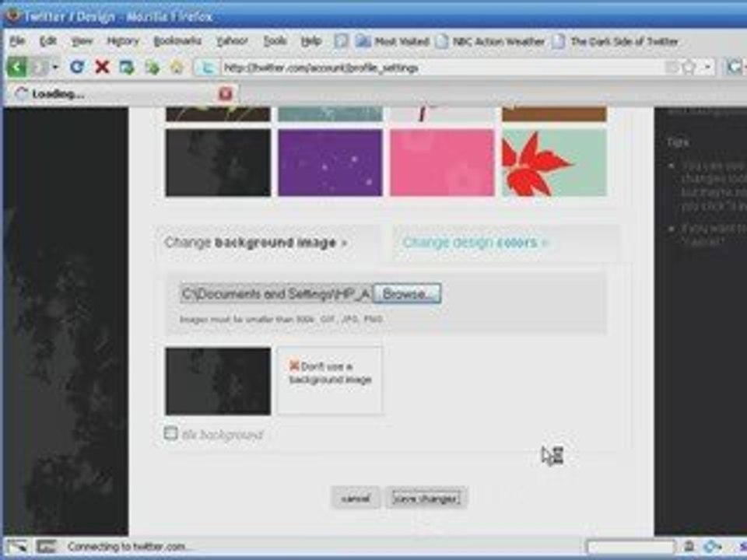Screen dimensions: 747x560
Task: Click the URL address bar
Action: 443,68
